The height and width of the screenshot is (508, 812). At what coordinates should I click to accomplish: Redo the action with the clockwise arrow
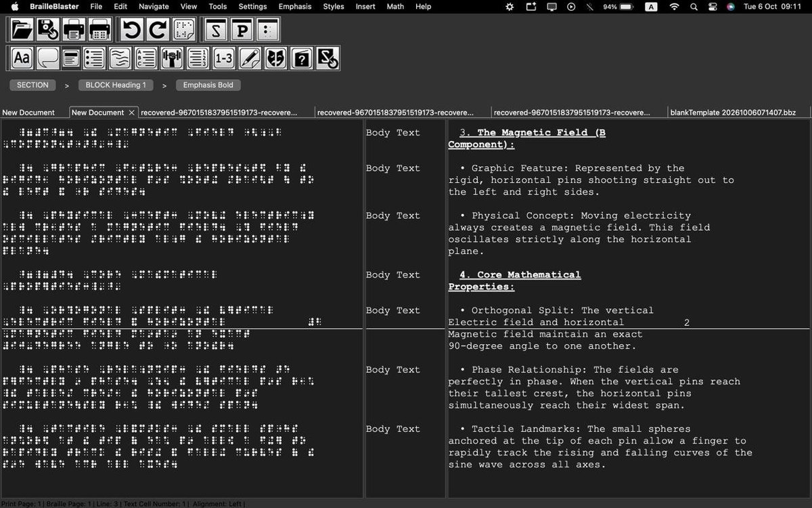point(158,30)
